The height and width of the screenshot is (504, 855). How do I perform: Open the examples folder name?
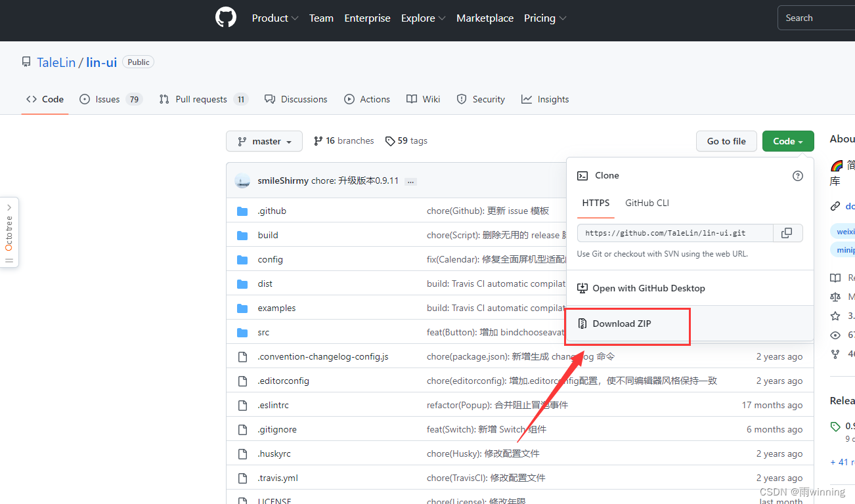(276, 308)
